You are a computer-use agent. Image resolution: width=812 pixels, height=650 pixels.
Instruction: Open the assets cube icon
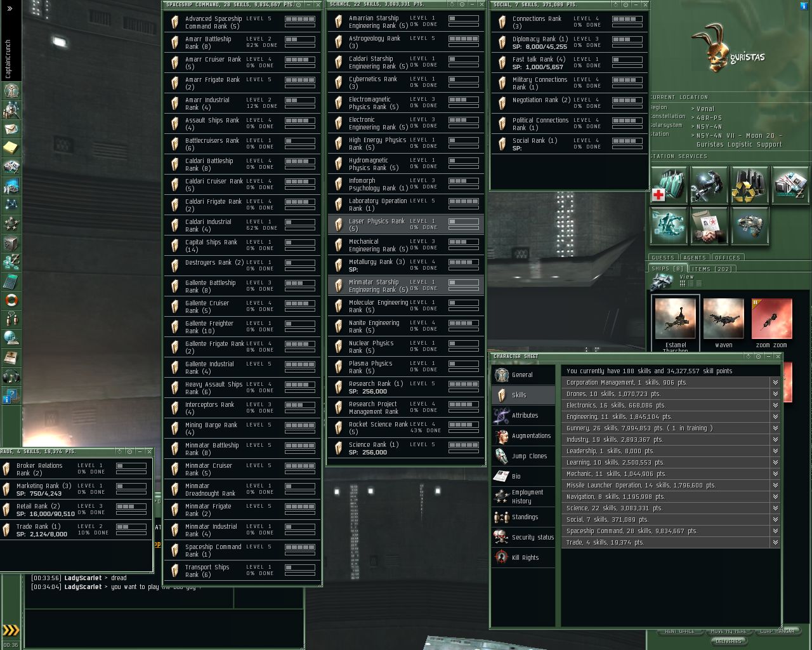pos(11,243)
